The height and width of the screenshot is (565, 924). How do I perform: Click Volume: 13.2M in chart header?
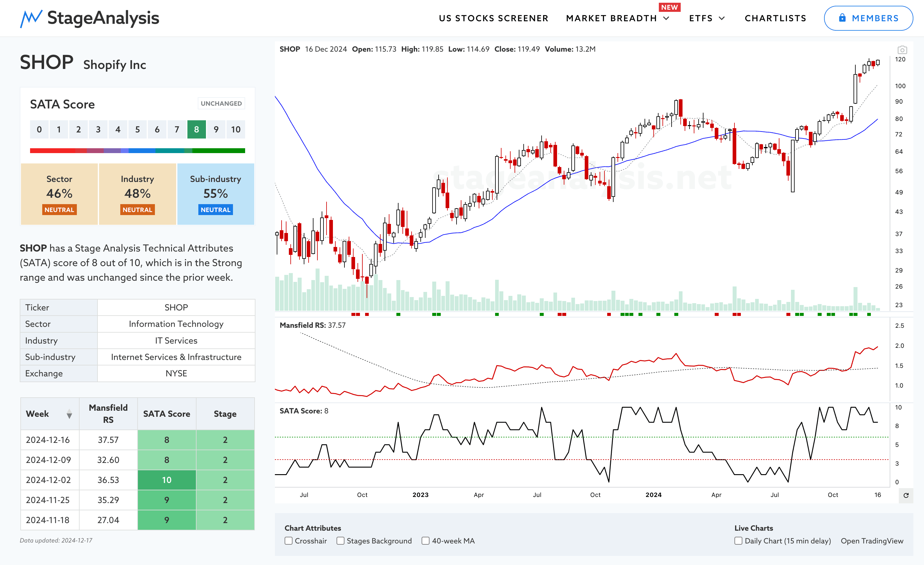570,49
